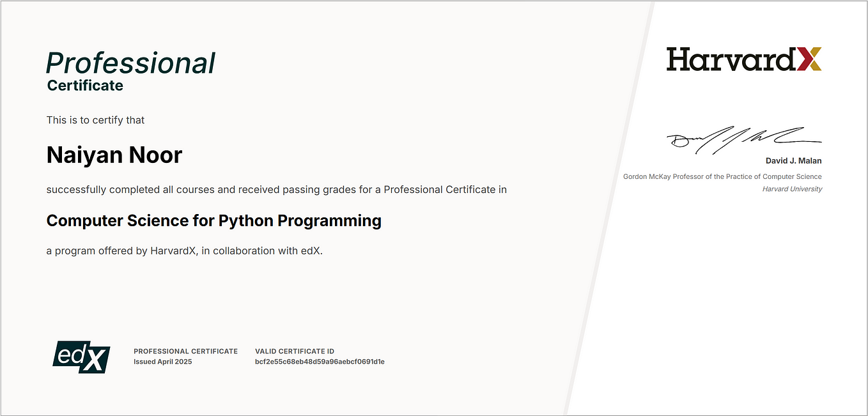This screenshot has height=416, width=868.
Task: Click the edX logo
Action: 81,357
